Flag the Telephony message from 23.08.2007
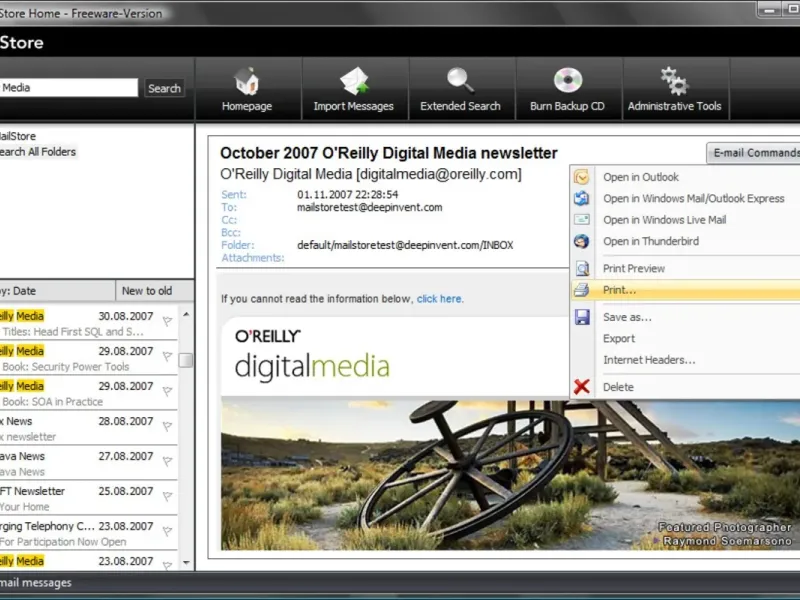This screenshot has width=800, height=600. coord(167,531)
